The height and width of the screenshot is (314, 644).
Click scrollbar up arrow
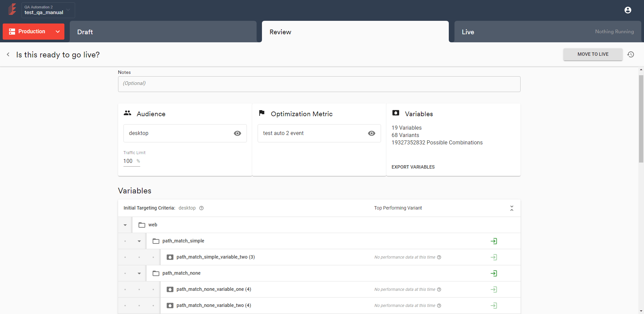[641, 70]
